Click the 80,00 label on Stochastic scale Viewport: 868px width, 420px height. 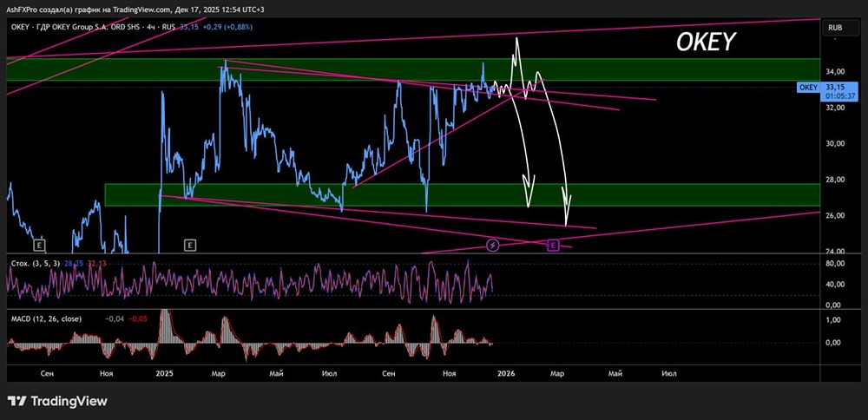pos(835,264)
